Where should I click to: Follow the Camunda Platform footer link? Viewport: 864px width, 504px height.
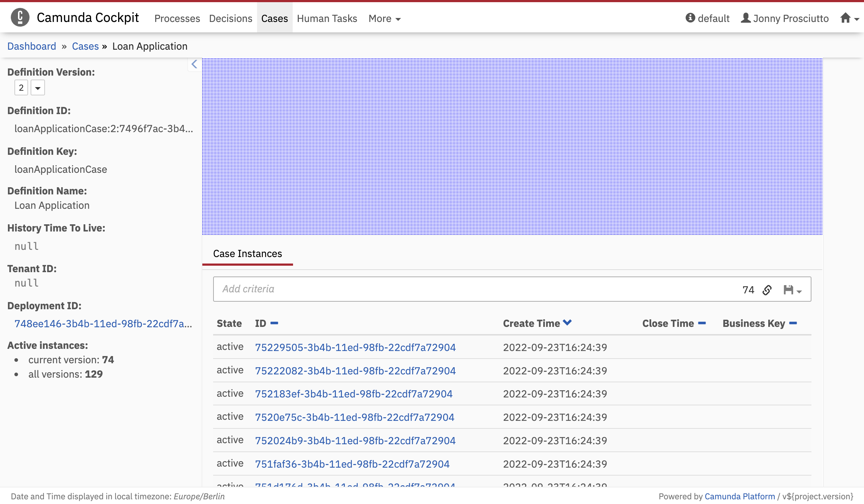pos(740,496)
